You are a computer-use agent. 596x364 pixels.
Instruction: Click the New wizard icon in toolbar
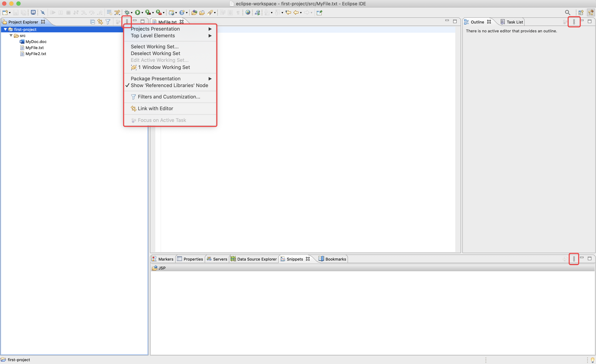tap(5, 13)
